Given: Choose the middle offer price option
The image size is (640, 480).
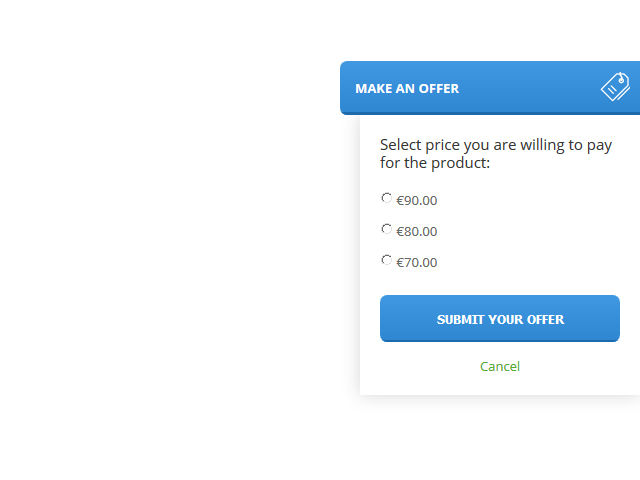Looking at the screenshot, I should [387, 229].
